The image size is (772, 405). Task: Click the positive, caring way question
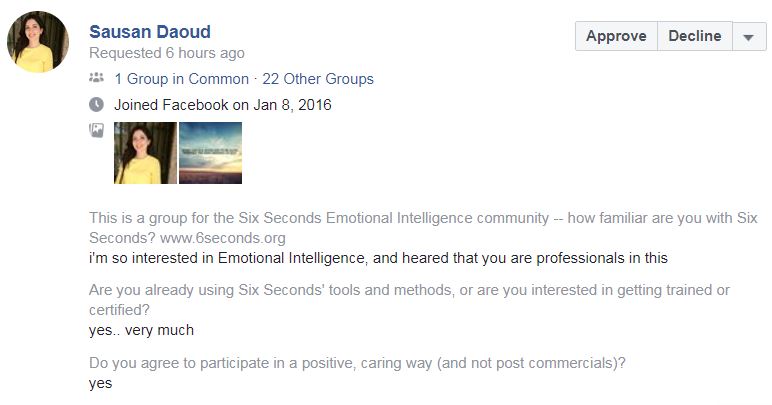357,363
